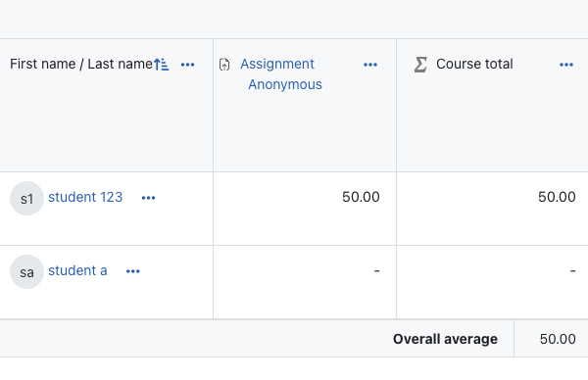Click the Overall average value 50.00
588x380 pixels.
tap(558, 339)
